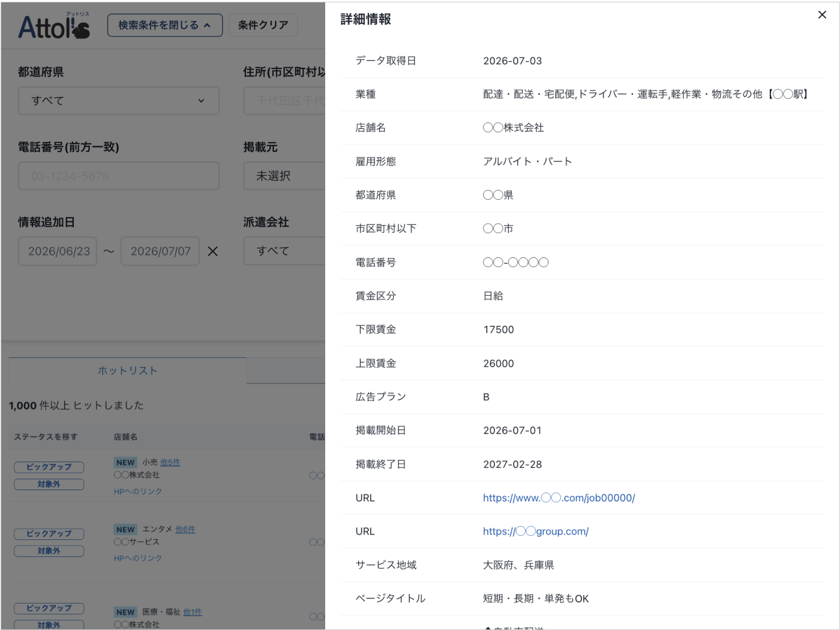
Task: Open the 他5件 link
Action: [170, 463]
